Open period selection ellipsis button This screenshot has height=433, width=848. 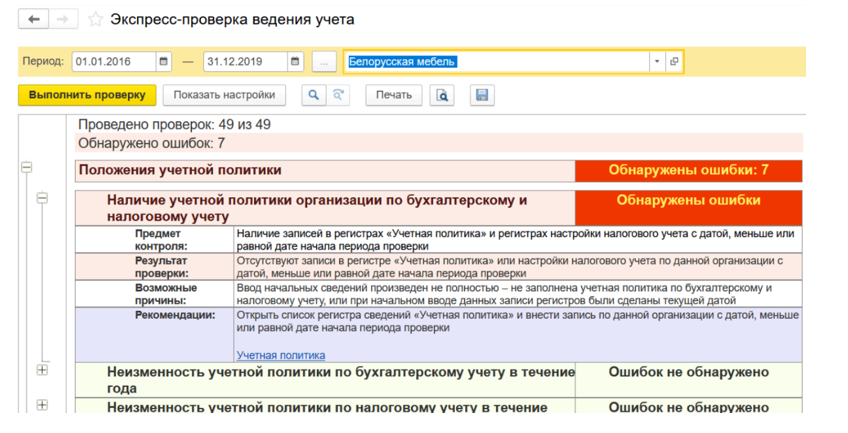pos(324,62)
